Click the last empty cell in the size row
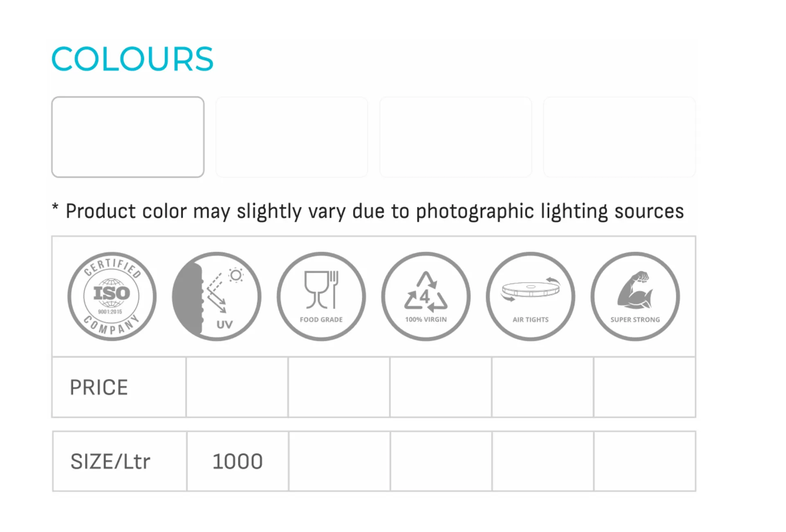The height and width of the screenshot is (532, 786). coord(645,462)
